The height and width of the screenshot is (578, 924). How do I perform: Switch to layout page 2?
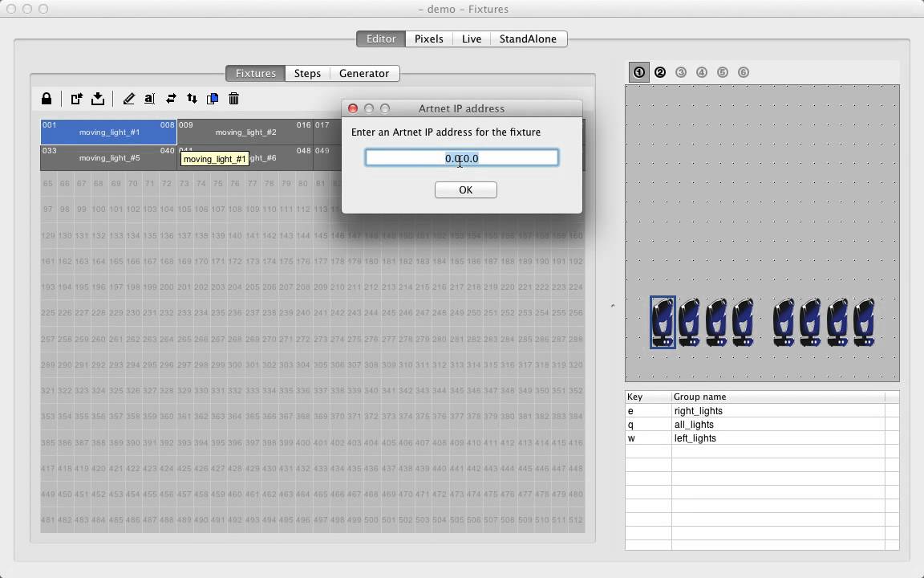[x=660, y=72]
